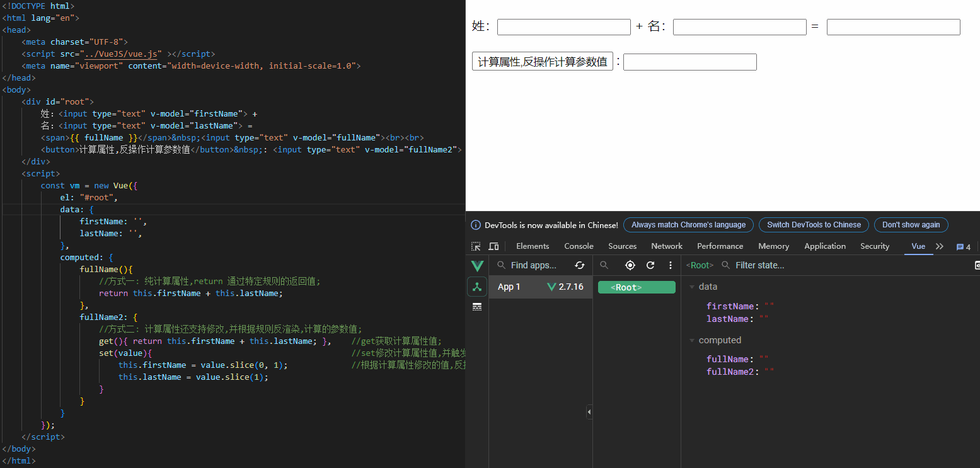Click the 'computed: {' line in the editor
This screenshot has width=980, height=468.
point(87,257)
